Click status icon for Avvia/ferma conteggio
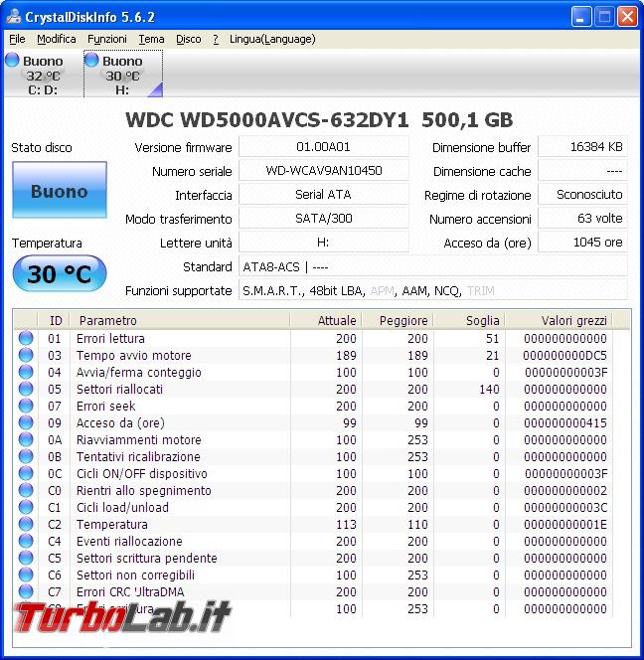Viewport: 644px width, 660px height. pos(26,372)
